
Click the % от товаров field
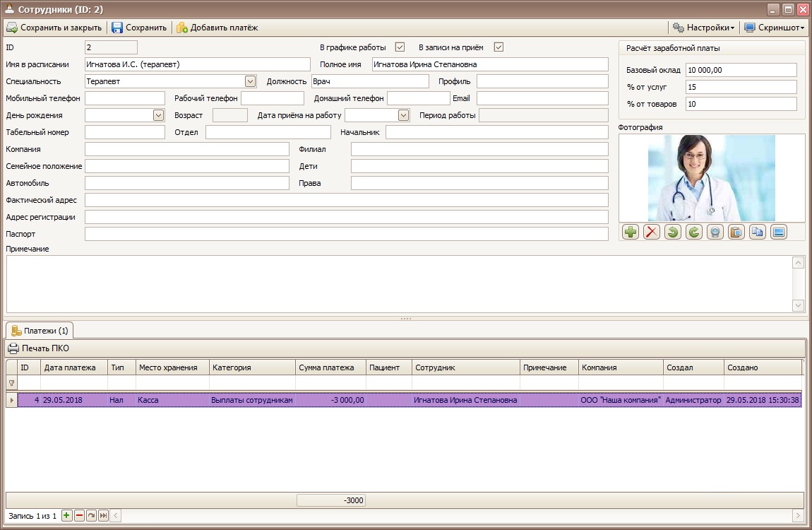point(741,104)
